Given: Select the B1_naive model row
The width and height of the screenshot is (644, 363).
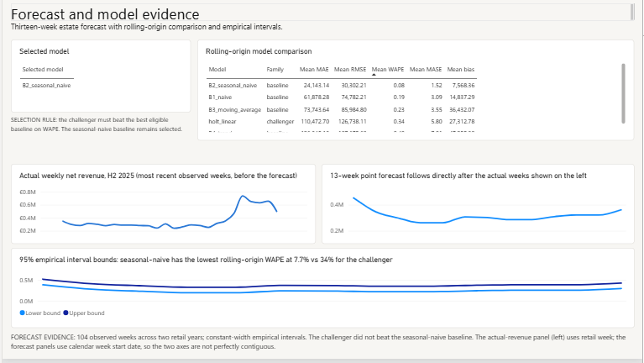Looking at the screenshot, I should pos(341,97).
